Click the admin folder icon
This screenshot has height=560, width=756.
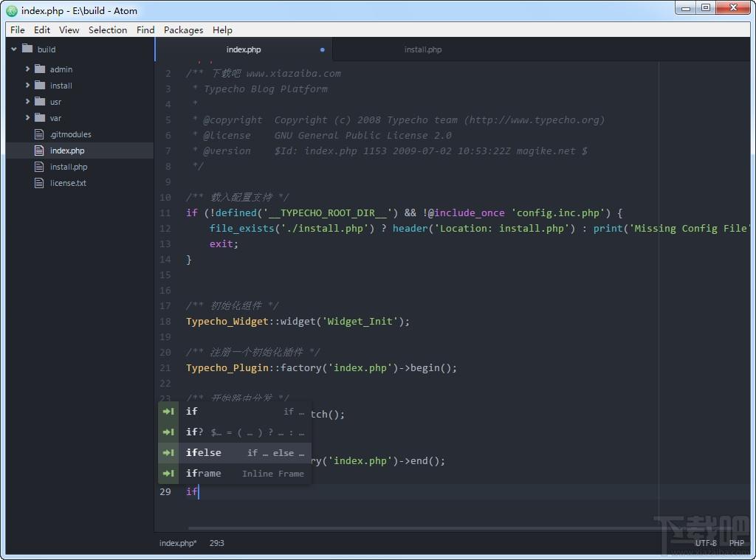pos(40,69)
